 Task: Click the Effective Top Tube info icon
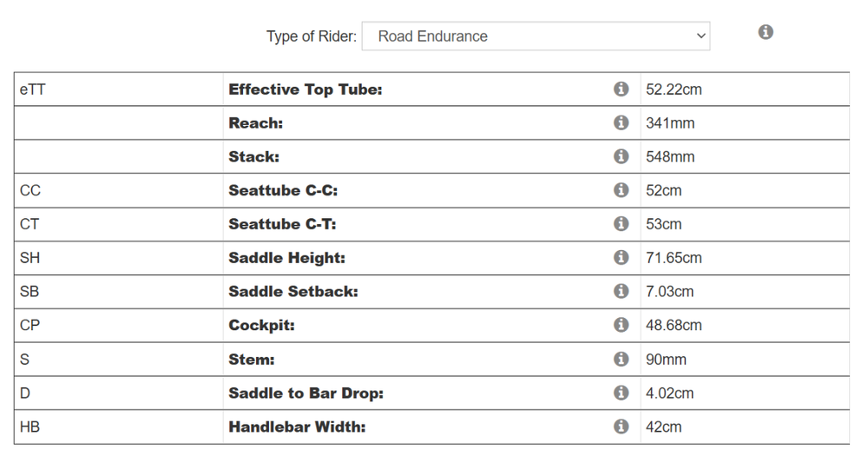click(621, 89)
